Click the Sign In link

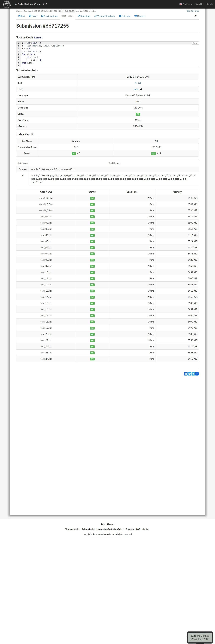[x=210, y=4]
